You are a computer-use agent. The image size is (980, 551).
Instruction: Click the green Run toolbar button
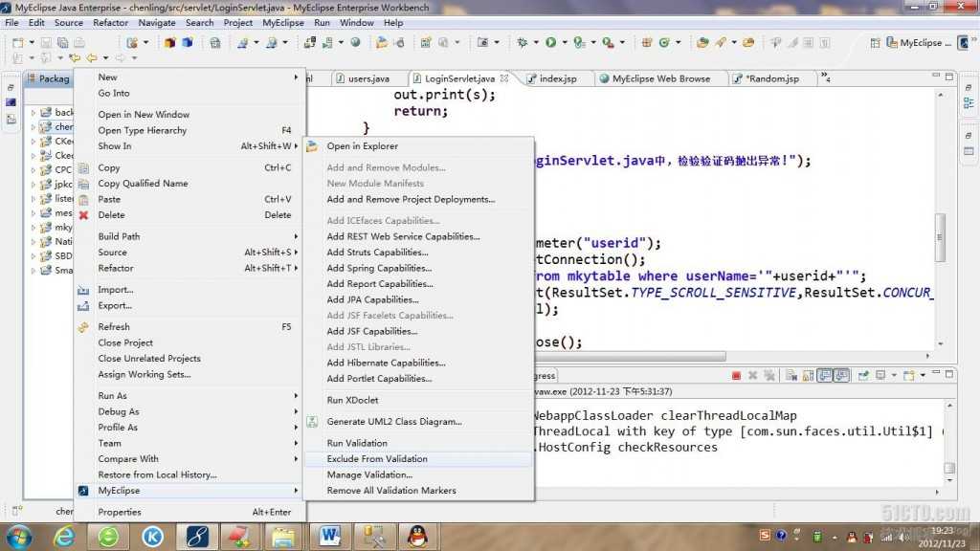[x=550, y=42]
